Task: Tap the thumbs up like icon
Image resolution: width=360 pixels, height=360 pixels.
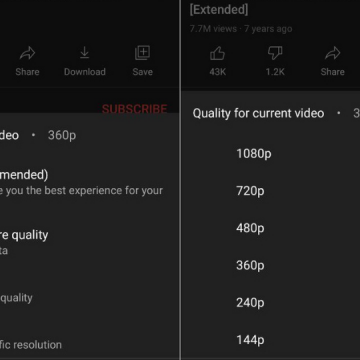Action: pyautogui.click(x=217, y=53)
